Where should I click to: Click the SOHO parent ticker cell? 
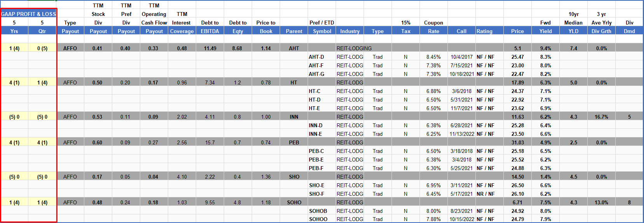point(294,202)
